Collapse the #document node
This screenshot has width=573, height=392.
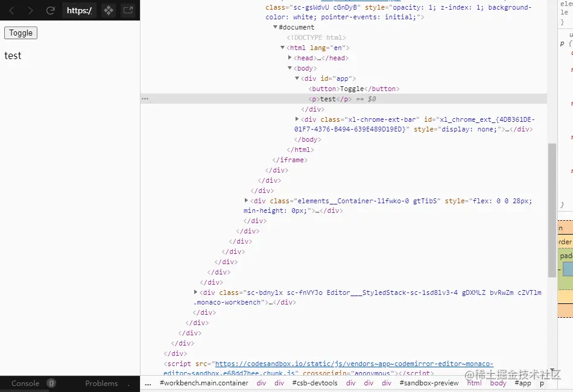pyautogui.click(x=275, y=27)
